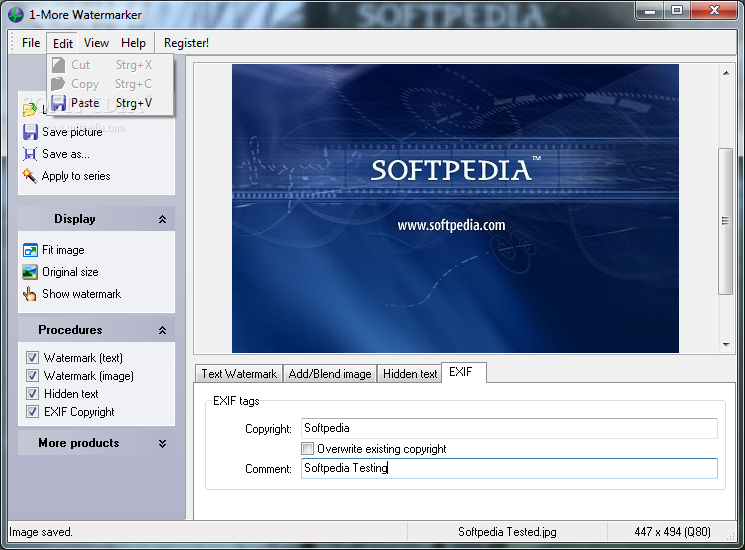Viewport: 745px width, 550px height.
Task: Click the Original size picture icon
Action: [30, 272]
